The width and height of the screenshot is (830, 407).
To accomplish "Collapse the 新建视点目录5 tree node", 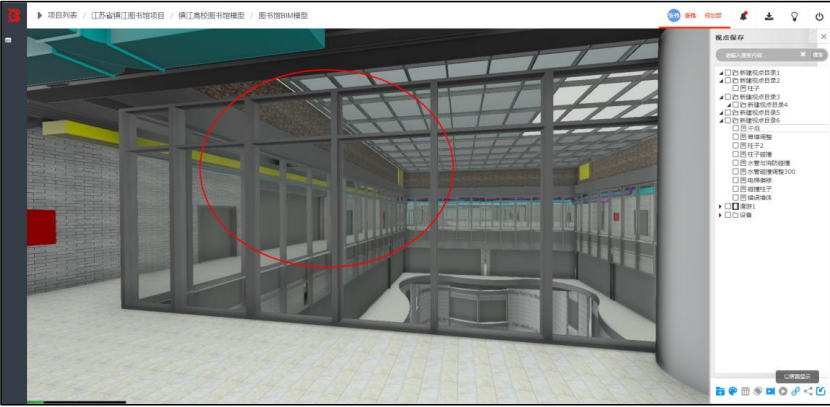I will click(x=721, y=113).
